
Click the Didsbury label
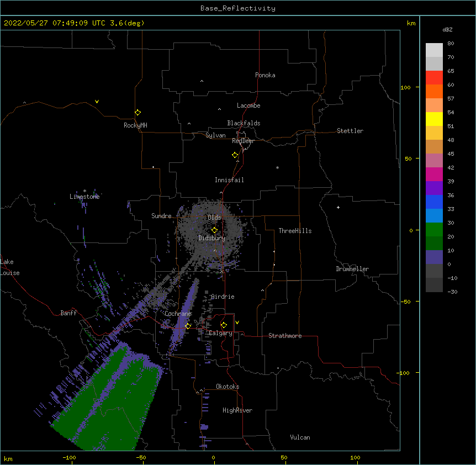tap(212, 238)
